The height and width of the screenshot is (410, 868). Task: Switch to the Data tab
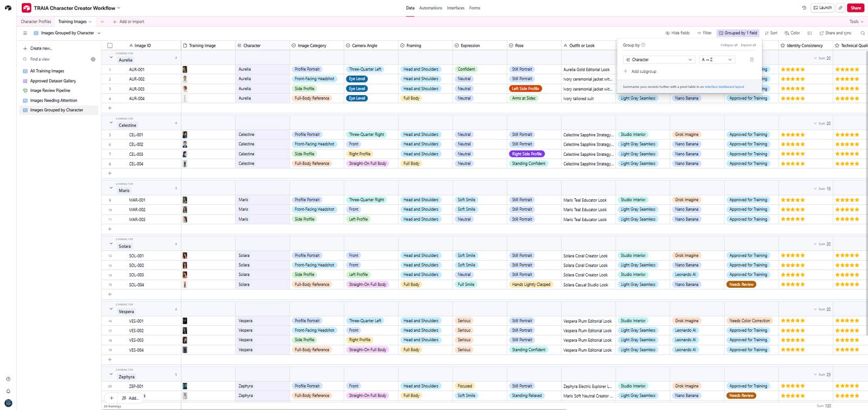[x=410, y=8]
